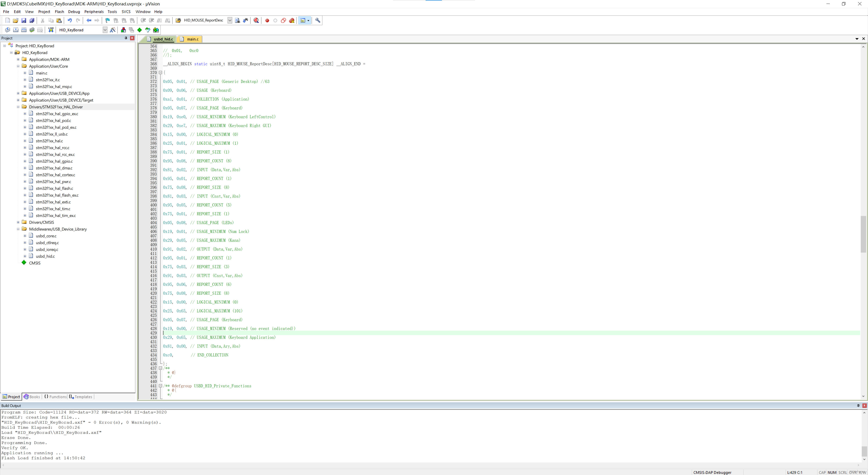Image resolution: width=868 pixels, height=475 pixels.
Task: Expand the Application/User/USB_DEVICE/App folder
Action: click(18, 93)
